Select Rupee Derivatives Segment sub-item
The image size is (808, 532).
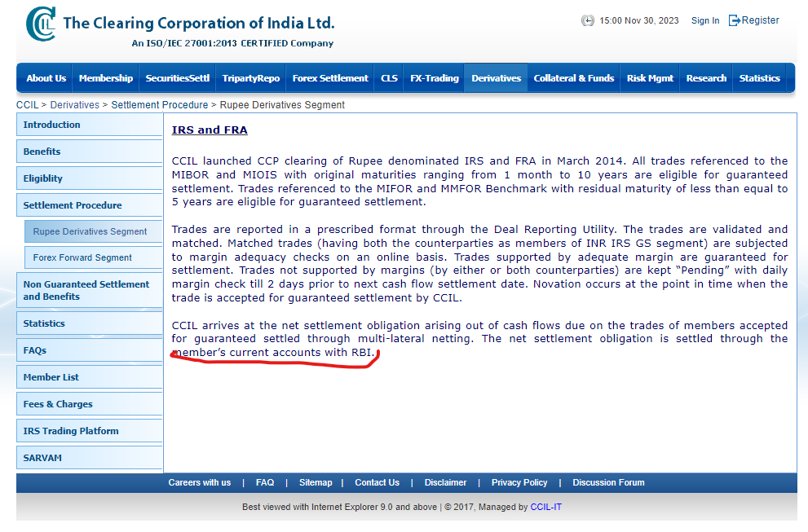[x=93, y=231]
